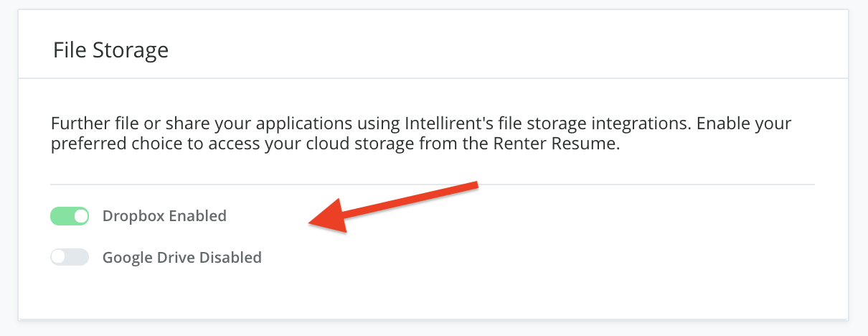Click the divider line below the File Storage heading

432,78
